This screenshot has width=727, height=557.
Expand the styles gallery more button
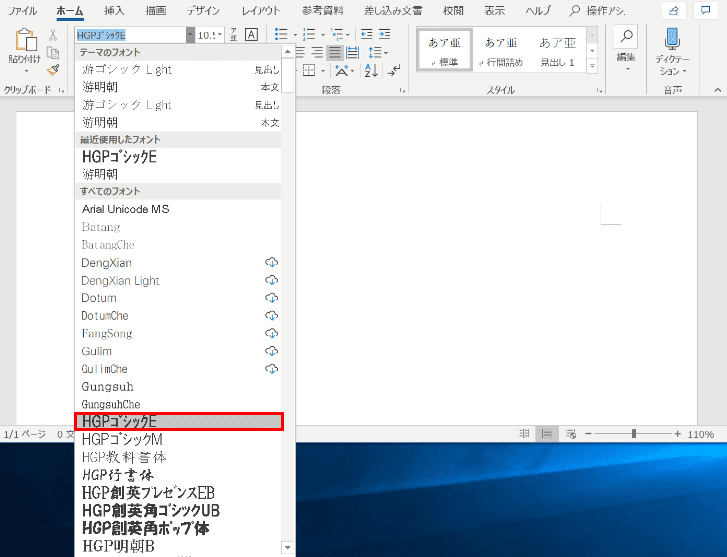[x=592, y=66]
